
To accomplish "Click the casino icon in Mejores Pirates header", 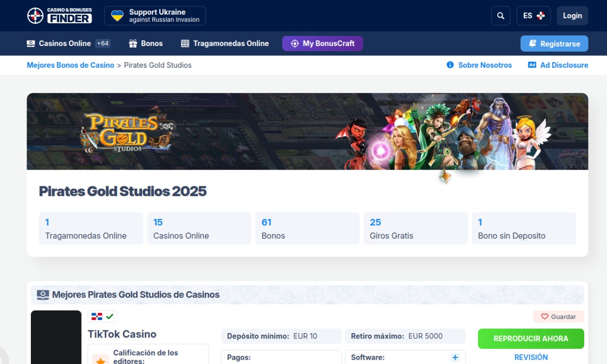I will 43,295.
